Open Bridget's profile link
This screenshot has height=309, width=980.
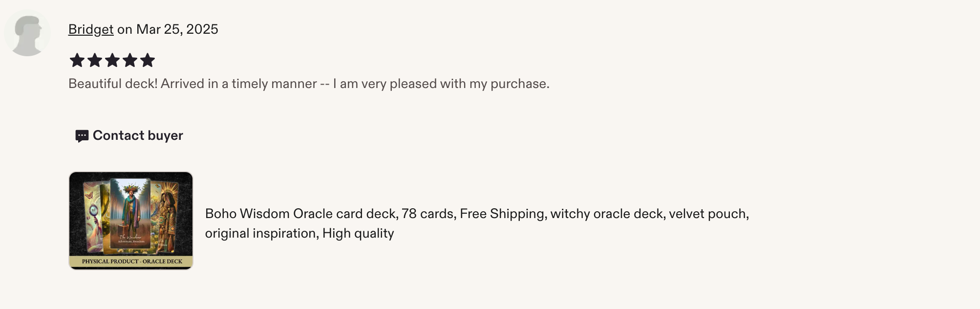(91, 29)
